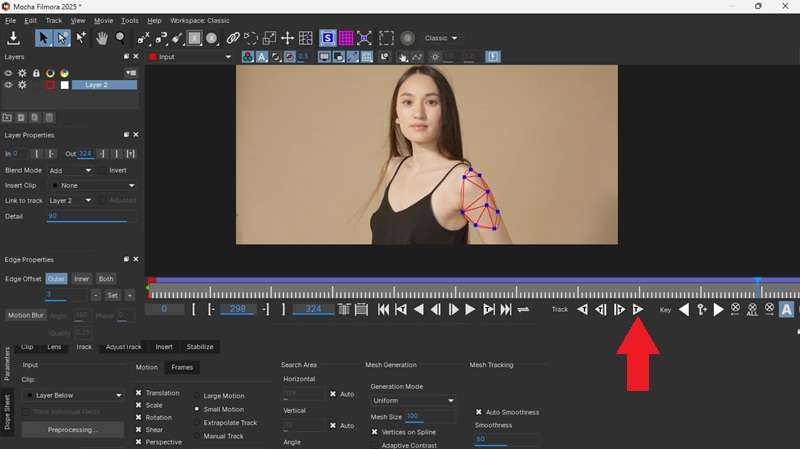Viewport: 800px width, 449px height.
Task: Toggle the Shear checkbox
Action: pos(138,430)
